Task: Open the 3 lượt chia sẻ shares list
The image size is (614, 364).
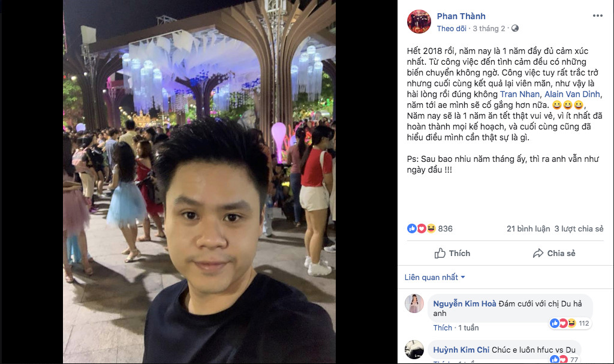Action: tap(579, 228)
